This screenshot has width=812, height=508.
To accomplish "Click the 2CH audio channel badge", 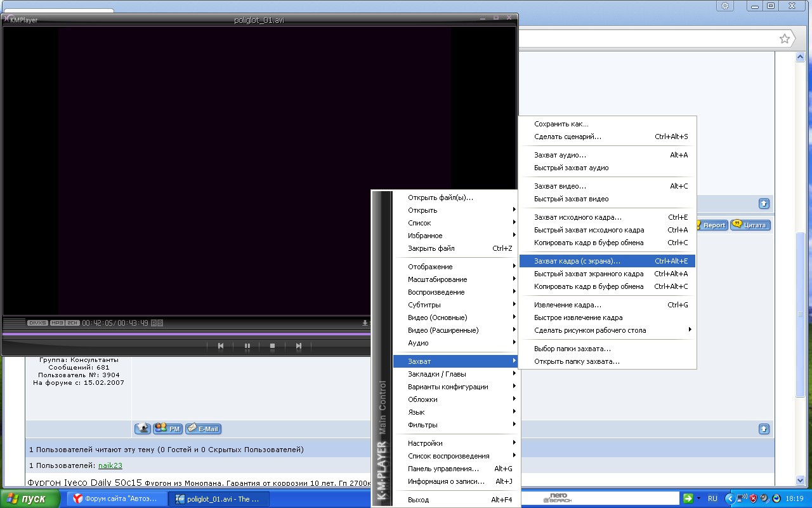I will point(72,323).
